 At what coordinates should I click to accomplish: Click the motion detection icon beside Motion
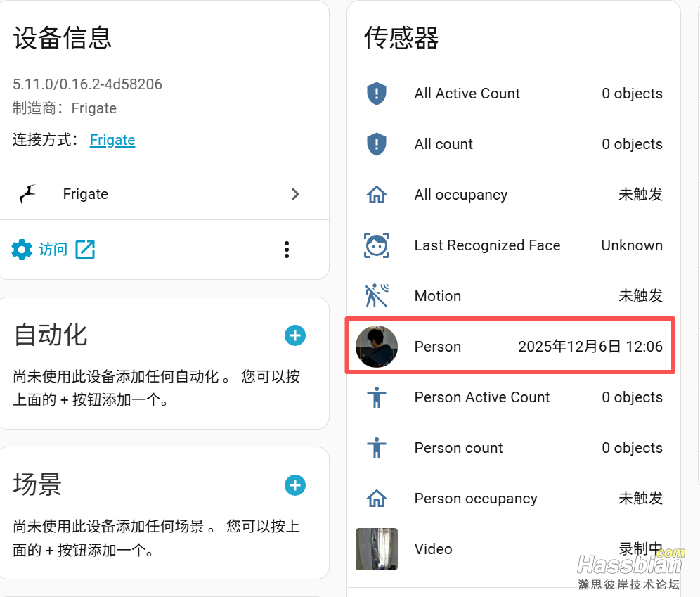pyautogui.click(x=377, y=295)
